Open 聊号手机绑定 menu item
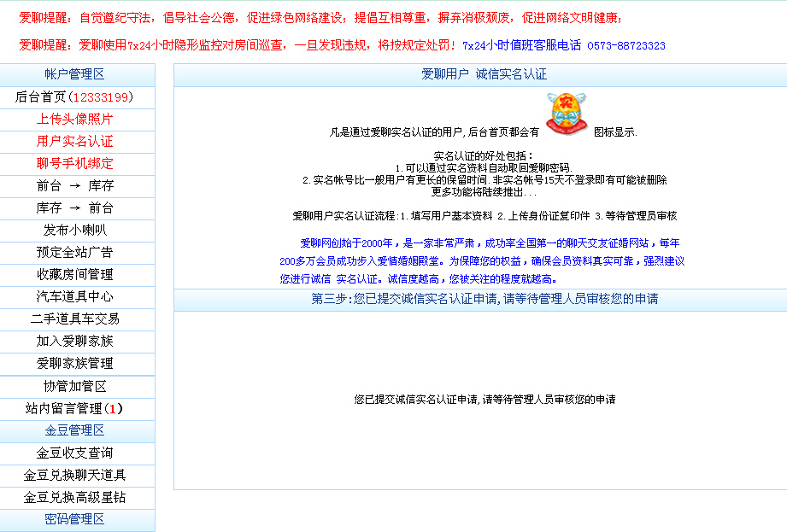787x532 pixels. point(74,164)
